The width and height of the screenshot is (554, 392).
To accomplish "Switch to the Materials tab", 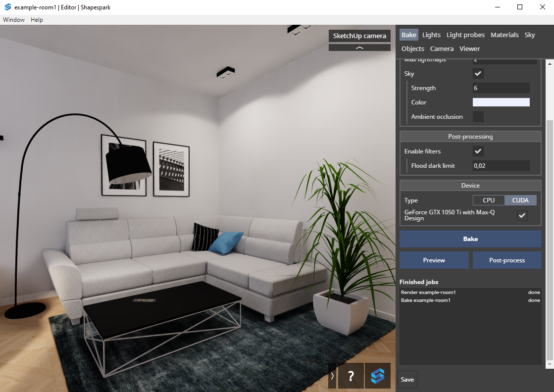I will pyautogui.click(x=504, y=35).
